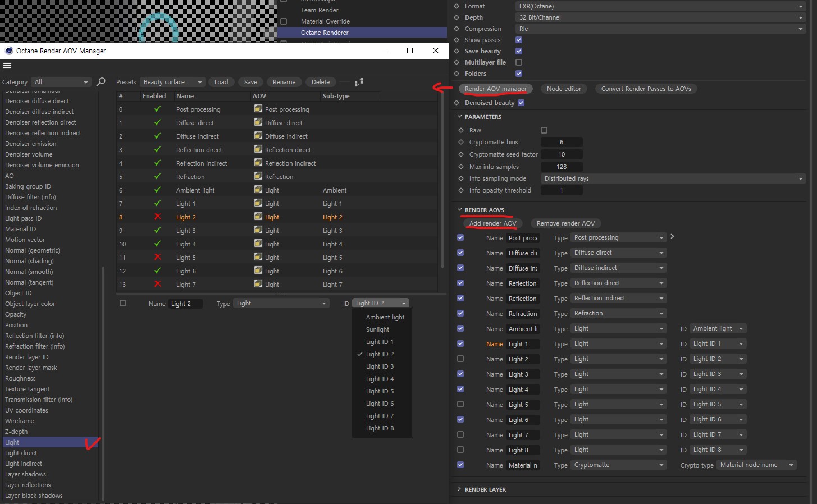Click the Name field containing Light 2 in manager
817x504 pixels.
click(x=185, y=304)
